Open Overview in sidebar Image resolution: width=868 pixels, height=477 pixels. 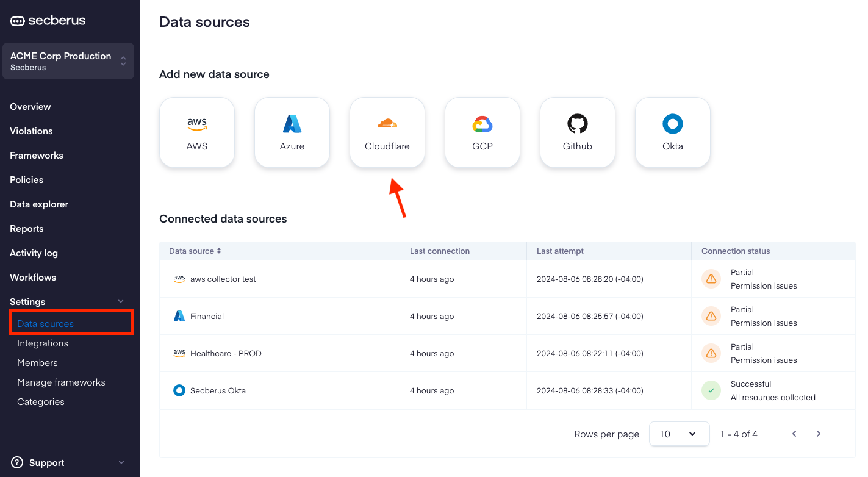(x=30, y=106)
